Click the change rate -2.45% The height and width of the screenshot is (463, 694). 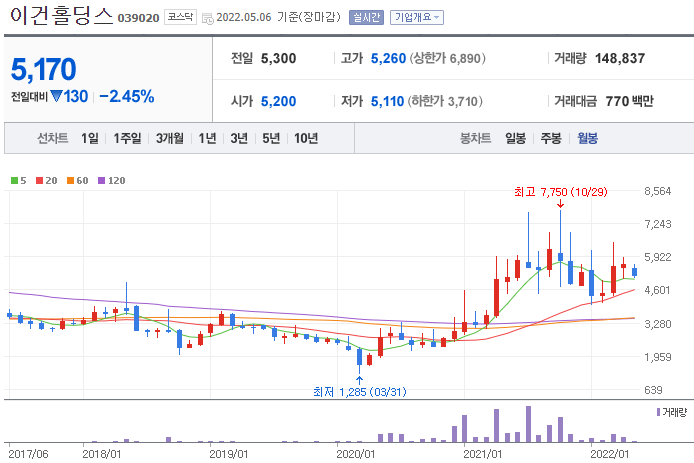coord(127,96)
